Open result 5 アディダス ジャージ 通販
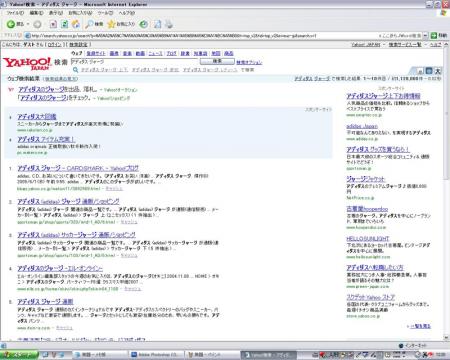 (x=45, y=302)
